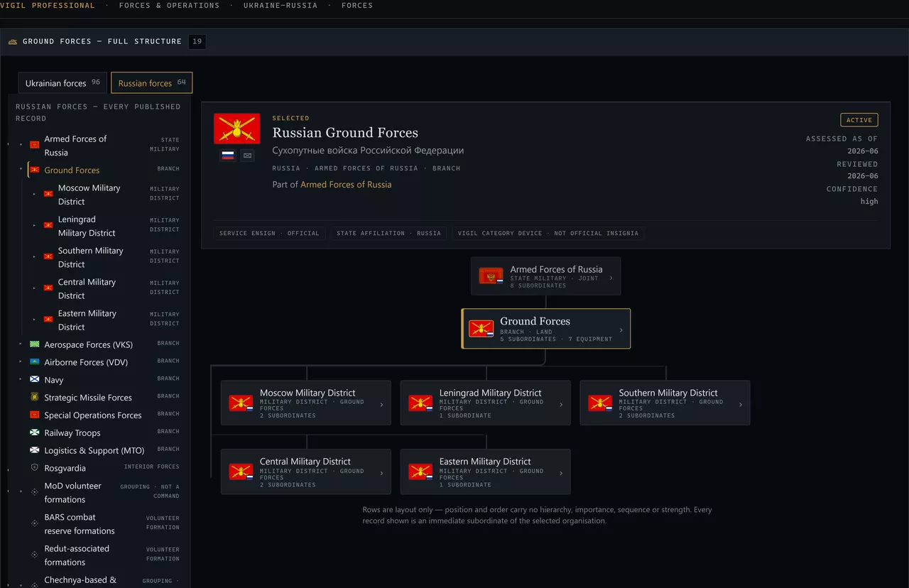Click the Airborne Forces (VDV) flag icon

coord(34,361)
